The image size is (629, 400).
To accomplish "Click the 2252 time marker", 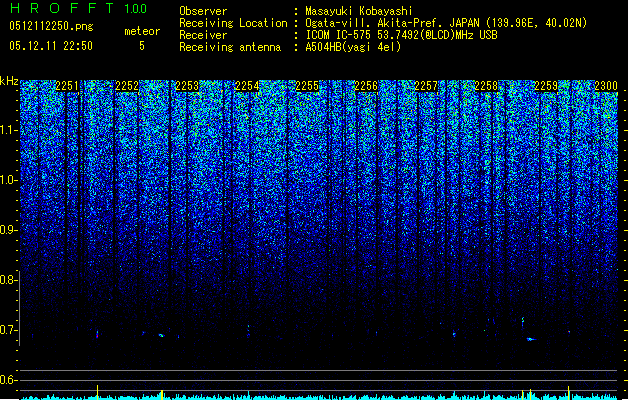I will [127, 86].
